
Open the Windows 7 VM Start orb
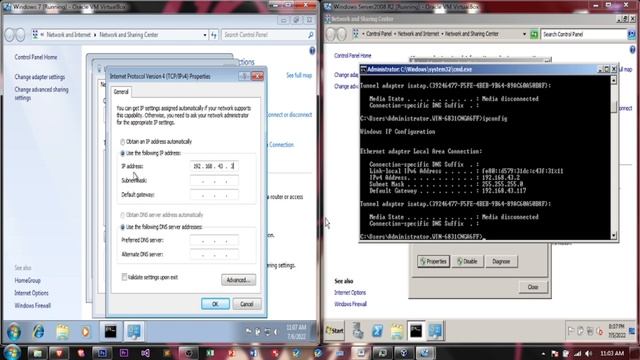13,332
